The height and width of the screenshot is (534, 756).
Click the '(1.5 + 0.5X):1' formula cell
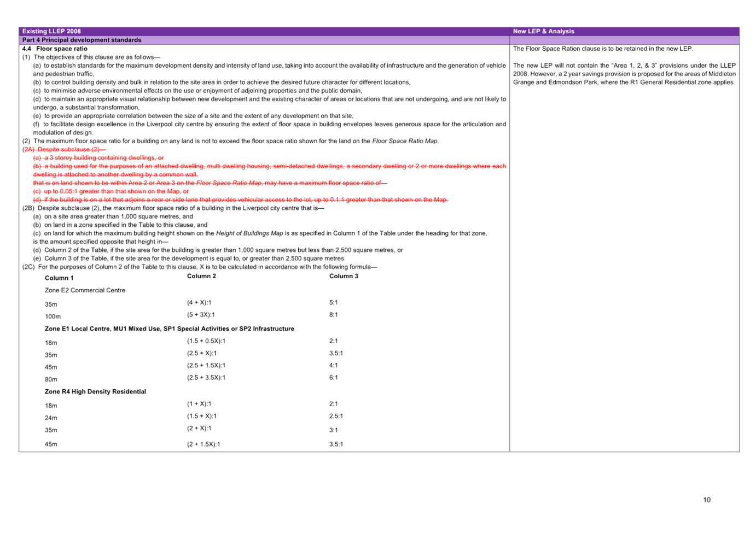tap(206, 341)
